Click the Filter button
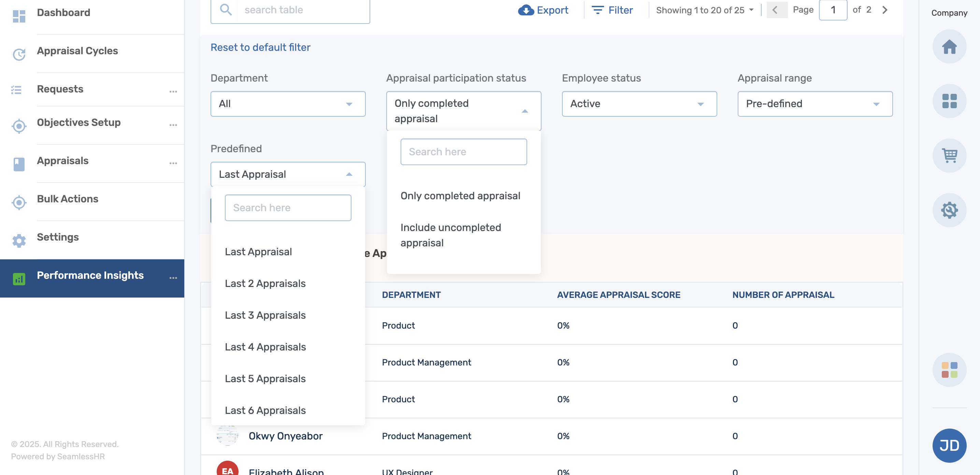The height and width of the screenshot is (475, 980). point(612,10)
